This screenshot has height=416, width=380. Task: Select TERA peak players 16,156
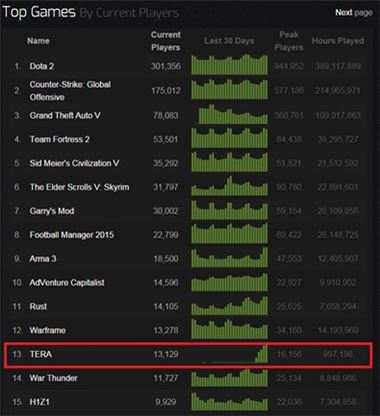point(289,354)
